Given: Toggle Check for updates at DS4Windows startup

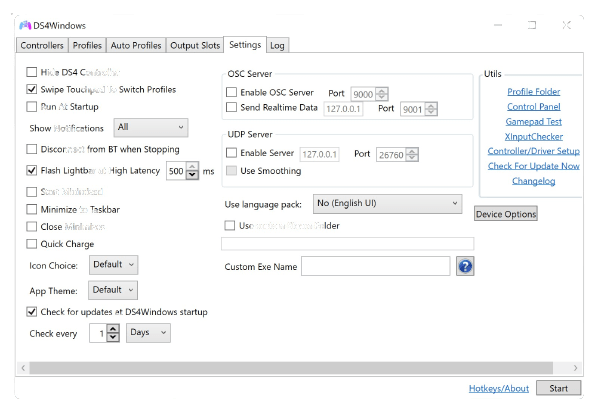Looking at the screenshot, I should 31,312.
